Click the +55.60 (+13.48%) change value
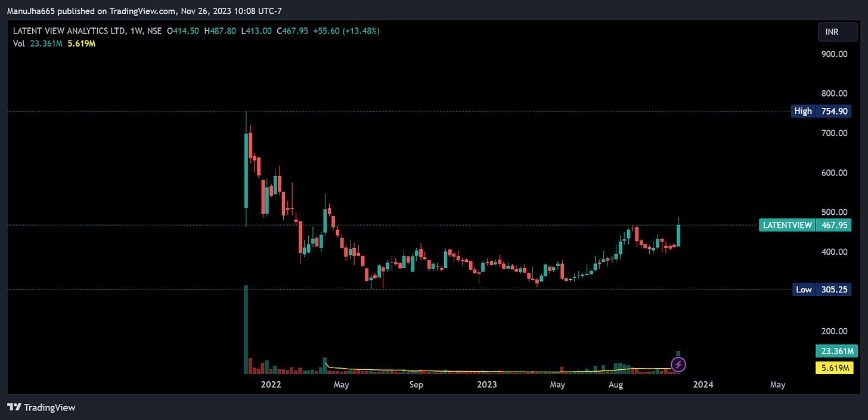This screenshot has width=868, height=420. point(346,30)
